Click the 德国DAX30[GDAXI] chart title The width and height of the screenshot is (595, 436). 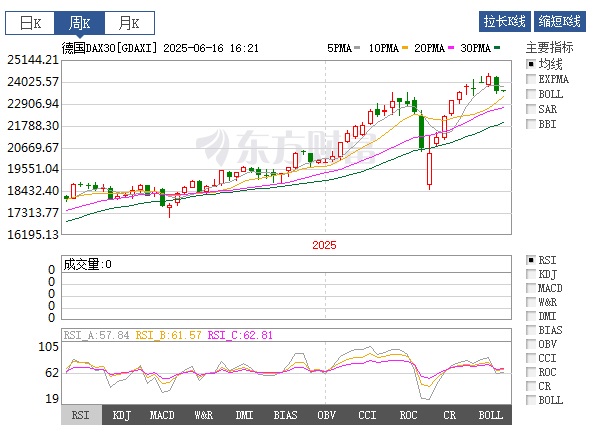click(109, 48)
